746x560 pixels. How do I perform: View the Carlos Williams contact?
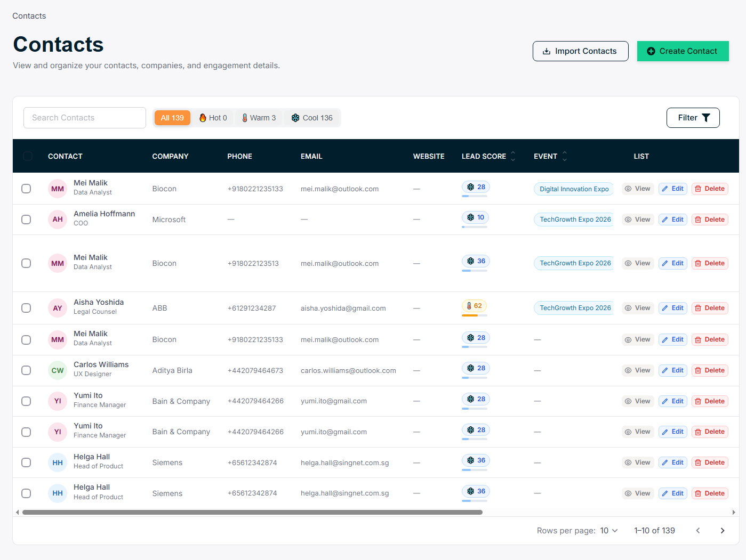[638, 370]
